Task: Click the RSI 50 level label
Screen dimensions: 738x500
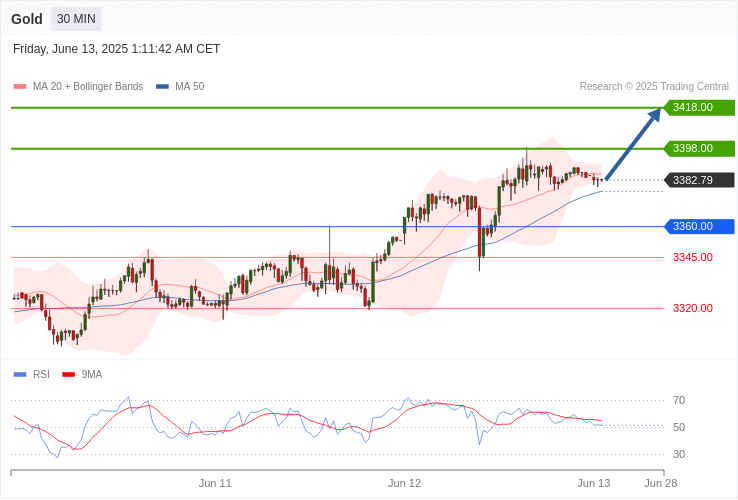Action: click(x=679, y=427)
